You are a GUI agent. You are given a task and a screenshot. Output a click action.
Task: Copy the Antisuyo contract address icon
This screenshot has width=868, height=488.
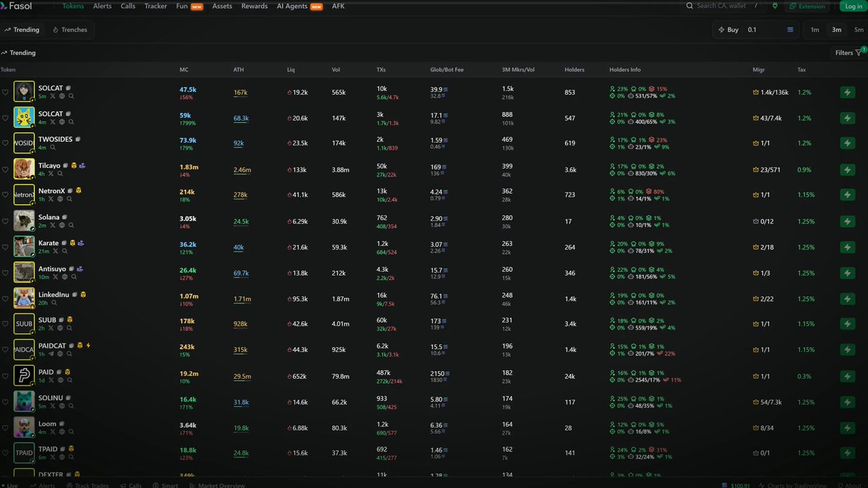[72, 269]
